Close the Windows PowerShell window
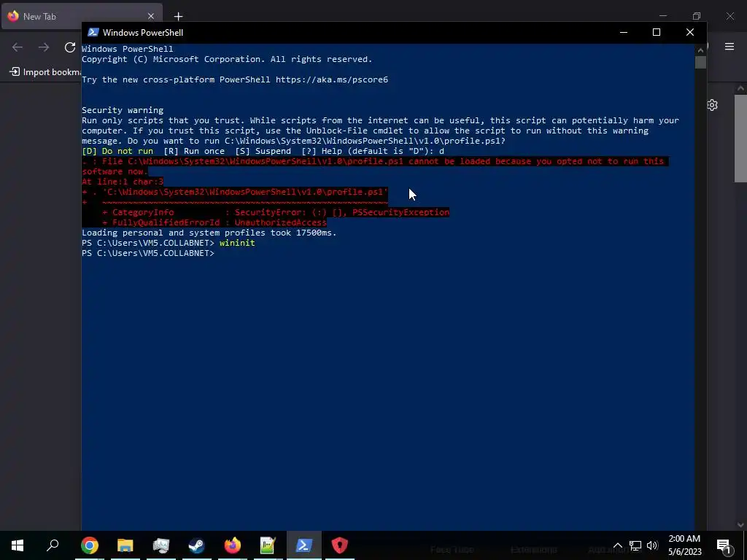This screenshot has width=747, height=560. coord(690,32)
